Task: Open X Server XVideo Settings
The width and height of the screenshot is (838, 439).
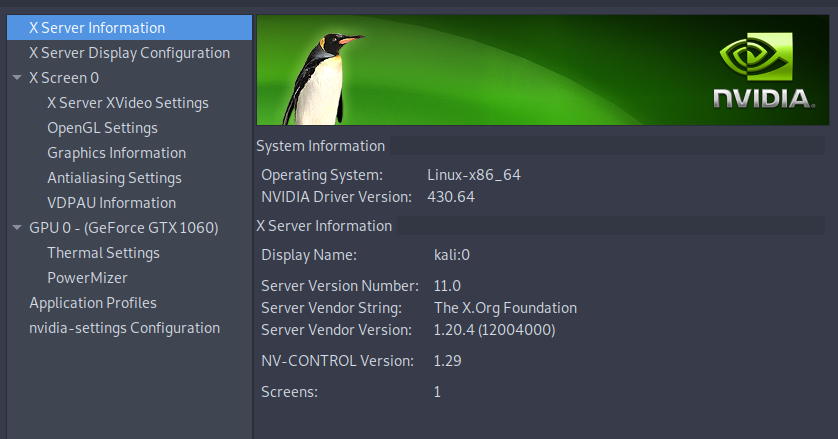Action: (x=128, y=103)
